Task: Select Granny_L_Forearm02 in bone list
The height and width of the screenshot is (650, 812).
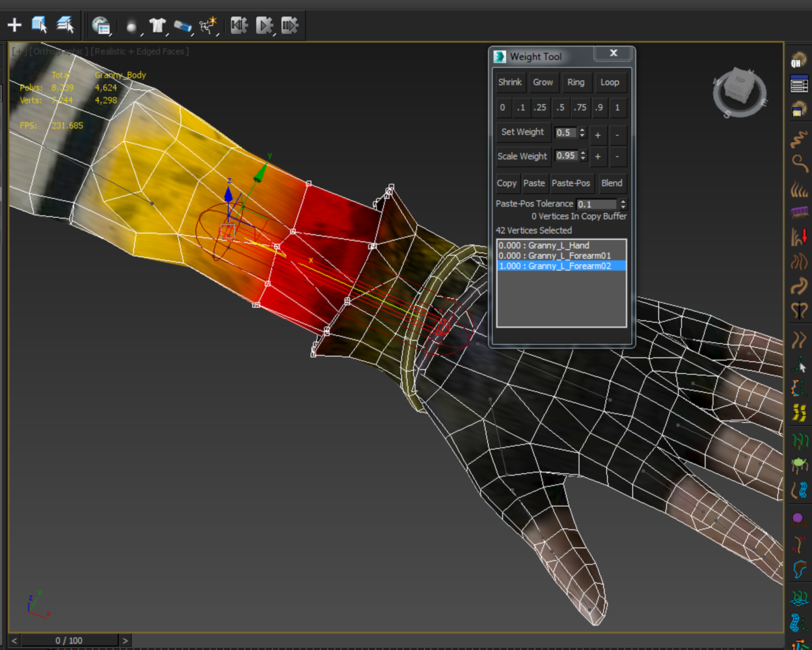Action: (561, 266)
